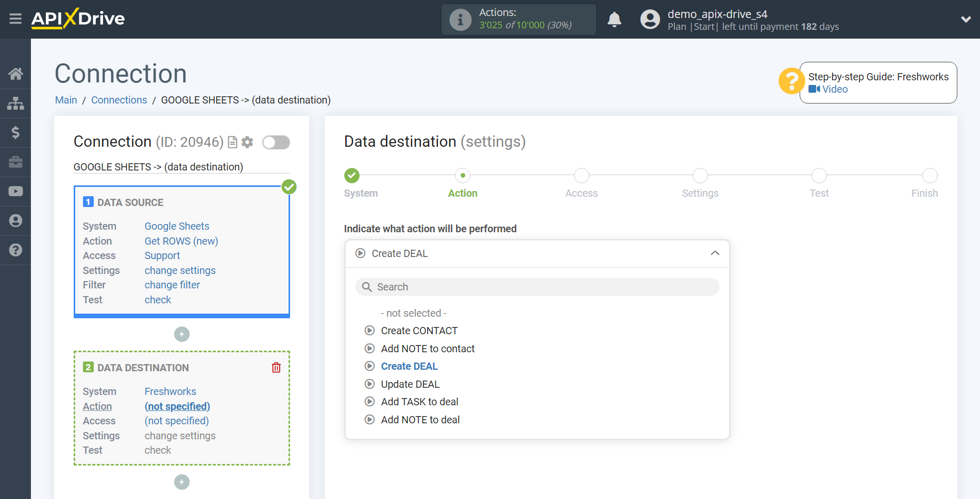Delete data destination trash icon
Viewport: 980px width, 499px height.
(276, 367)
